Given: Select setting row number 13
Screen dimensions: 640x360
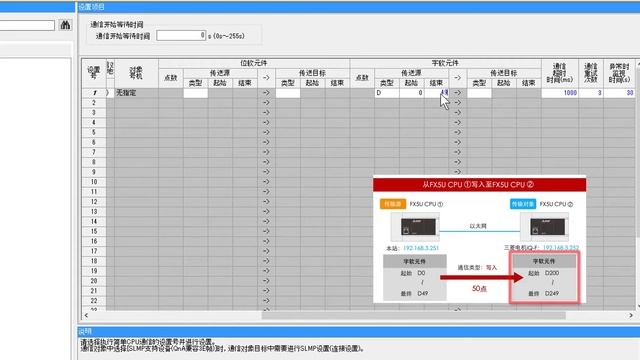Looking at the screenshot, I should [x=94, y=211].
